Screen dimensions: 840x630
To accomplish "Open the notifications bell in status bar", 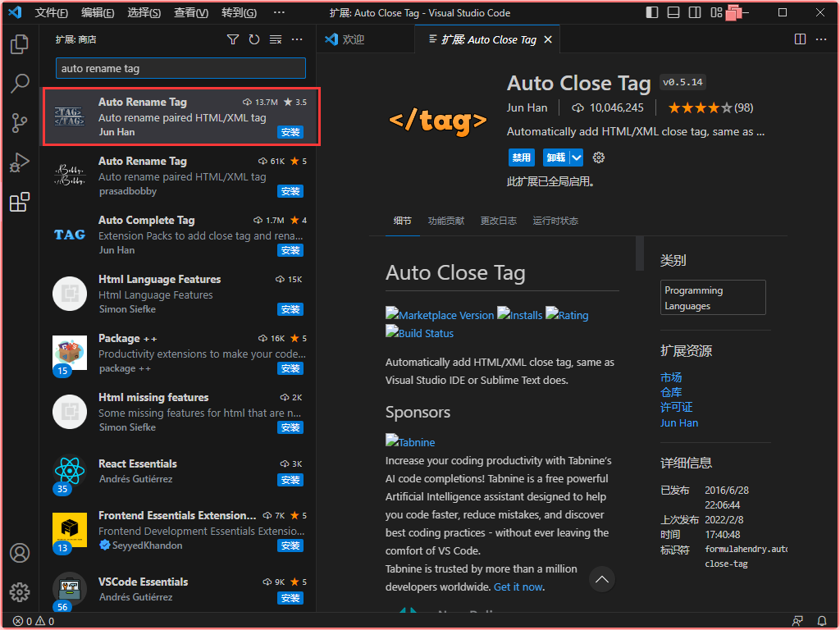I will [821, 621].
